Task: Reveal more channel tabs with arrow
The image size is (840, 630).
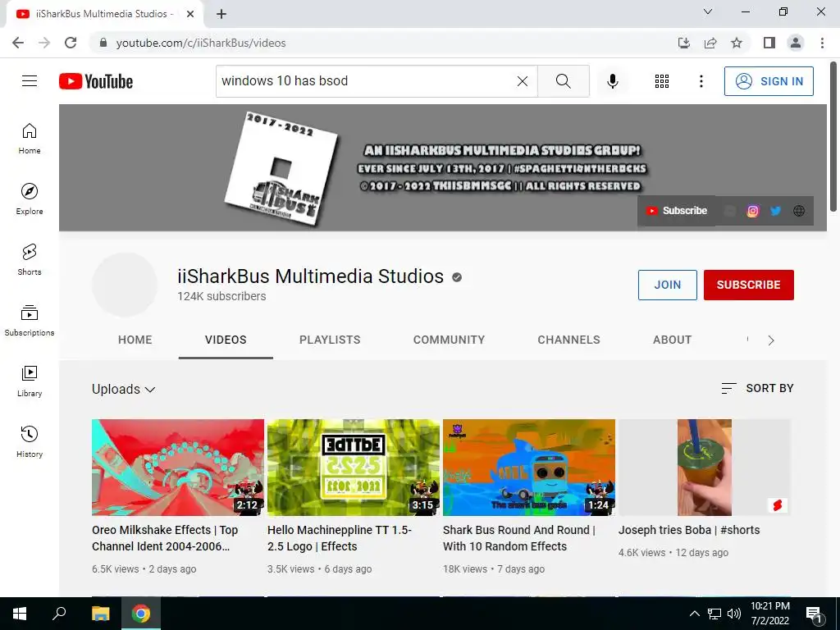Action: [771, 340]
